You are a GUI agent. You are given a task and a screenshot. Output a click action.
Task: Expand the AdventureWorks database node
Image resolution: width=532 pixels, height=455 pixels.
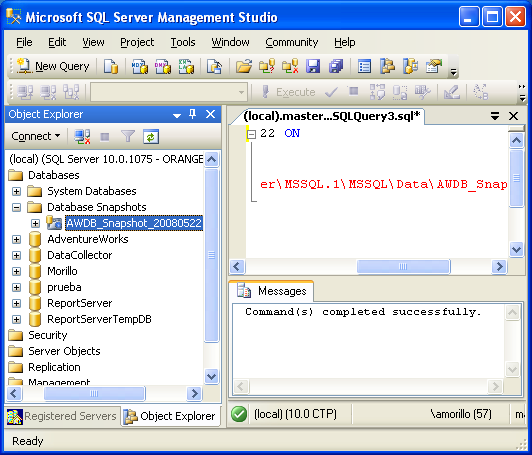coord(16,239)
